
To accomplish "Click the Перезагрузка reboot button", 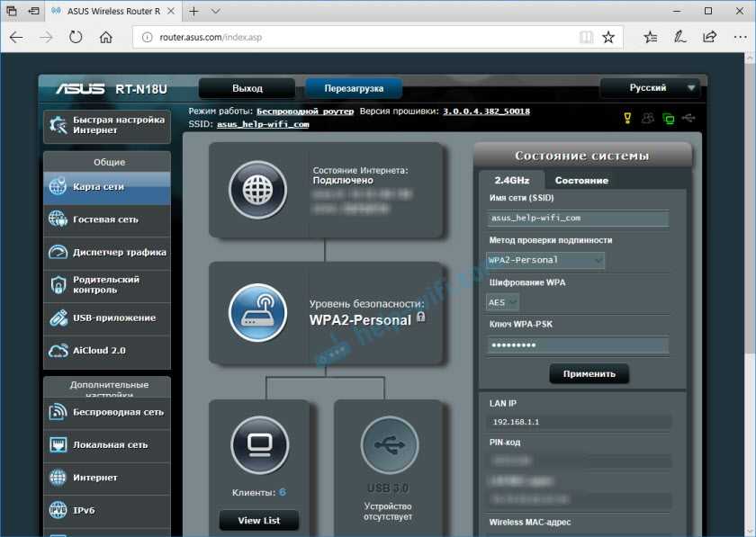I will click(353, 88).
